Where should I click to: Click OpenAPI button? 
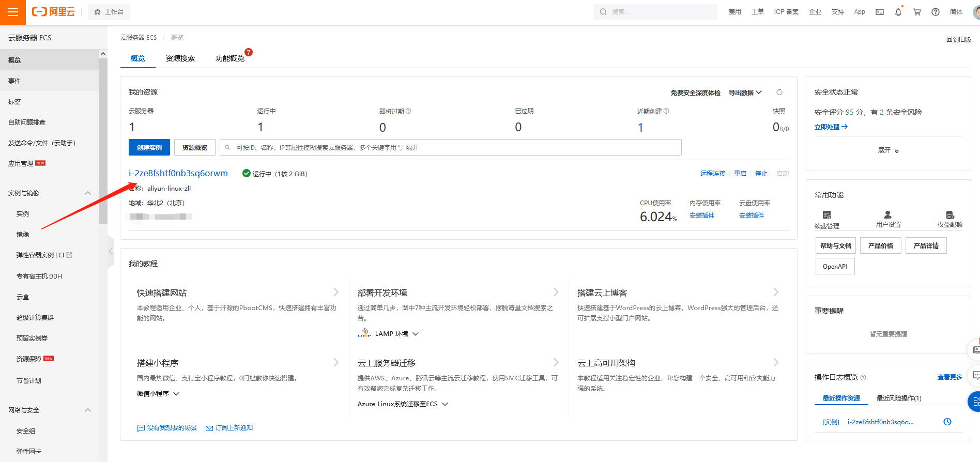[835, 266]
